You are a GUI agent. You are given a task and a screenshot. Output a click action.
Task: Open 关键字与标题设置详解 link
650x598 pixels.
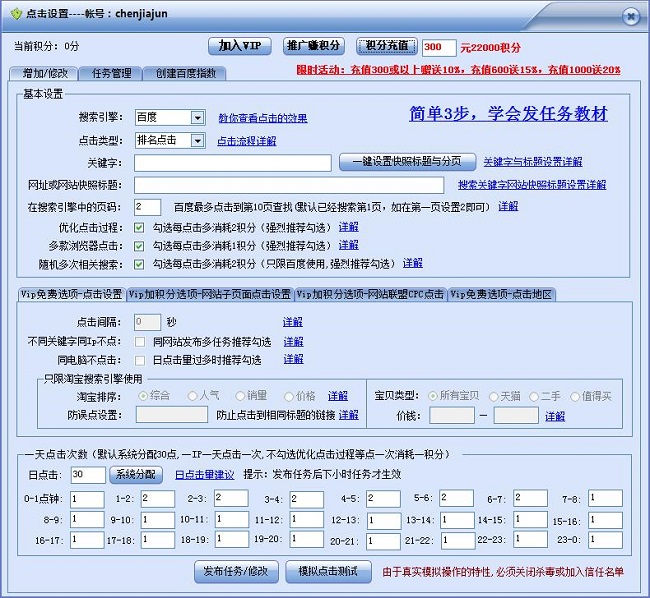coord(533,162)
